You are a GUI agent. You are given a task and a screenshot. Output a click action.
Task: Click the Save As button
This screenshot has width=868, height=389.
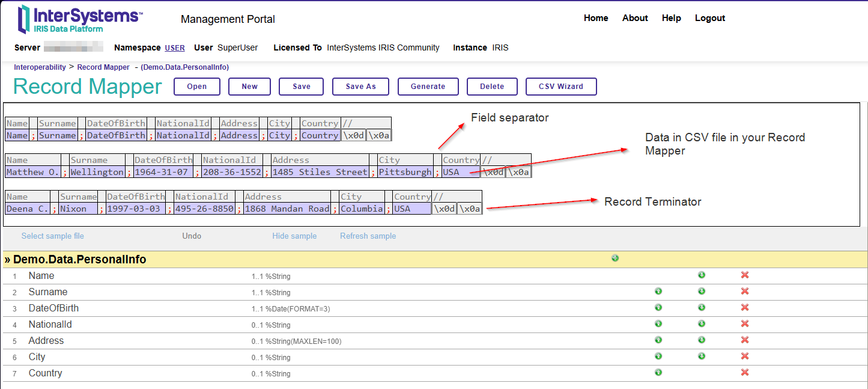pyautogui.click(x=360, y=87)
